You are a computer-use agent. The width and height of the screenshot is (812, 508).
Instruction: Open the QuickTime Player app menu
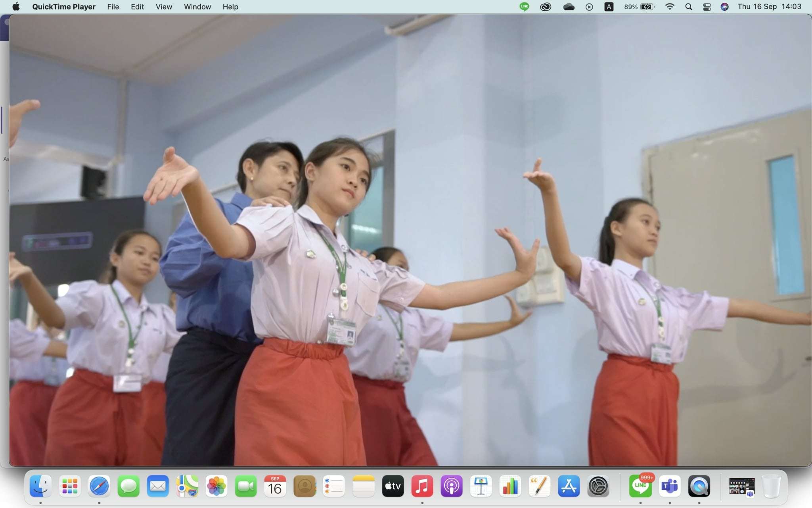[x=63, y=7]
